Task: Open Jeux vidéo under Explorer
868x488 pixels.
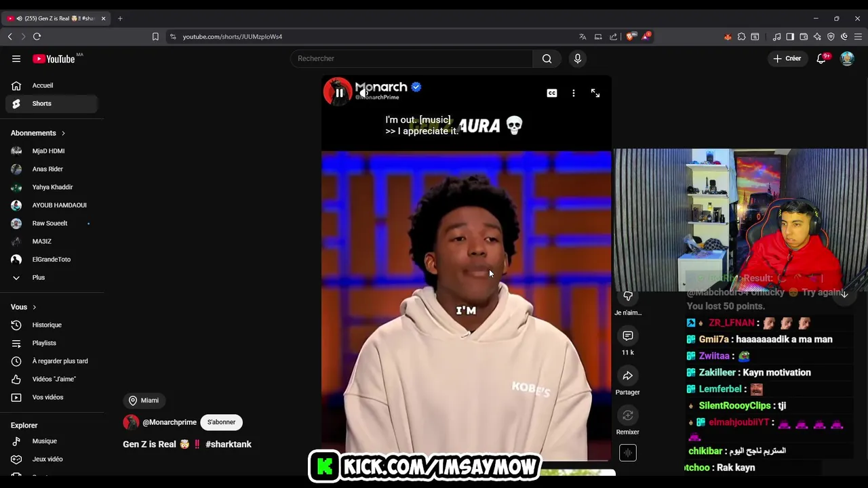Action: tap(52, 460)
